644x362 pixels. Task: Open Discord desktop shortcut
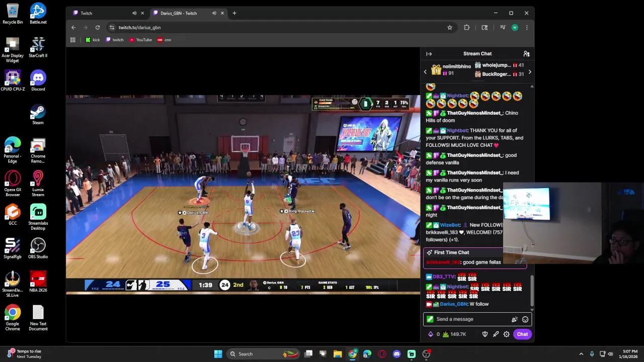pos(38,80)
